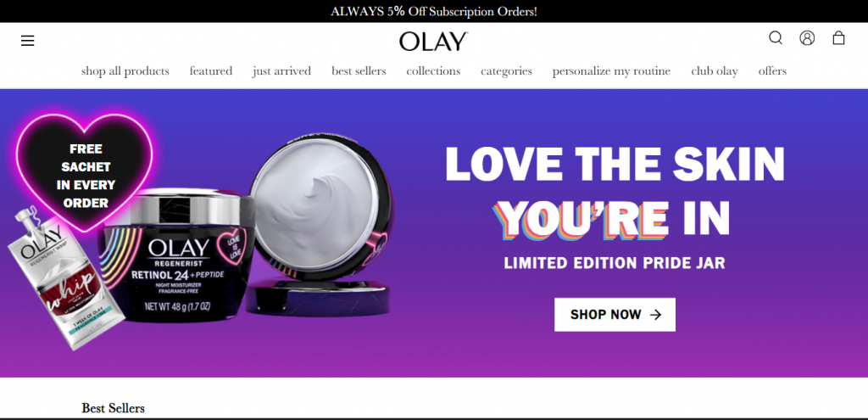868x420 pixels.
Task: Expand the categories menu
Action: (x=507, y=71)
